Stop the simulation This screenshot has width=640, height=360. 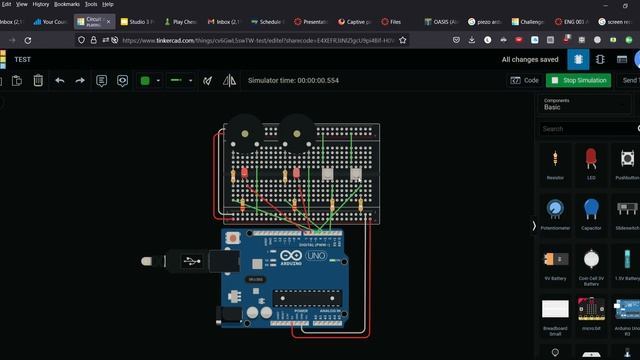578,80
